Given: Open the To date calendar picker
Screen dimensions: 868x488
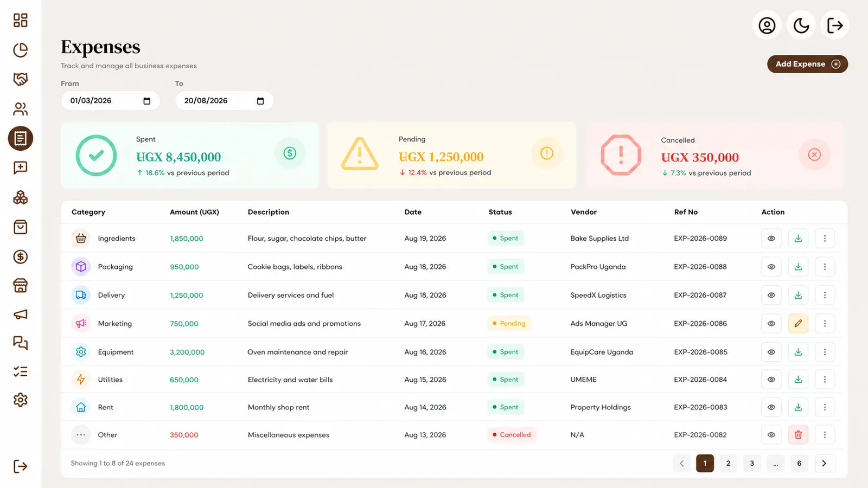Looking at the screenshot, I should pyautogui.click(x=260, y=101).
